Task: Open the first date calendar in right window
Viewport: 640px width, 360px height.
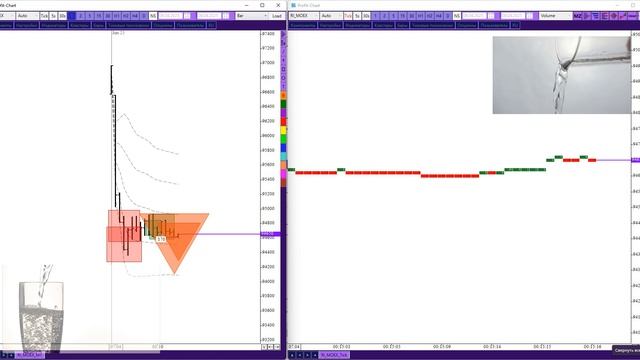Action: click(x=491, y=16)
